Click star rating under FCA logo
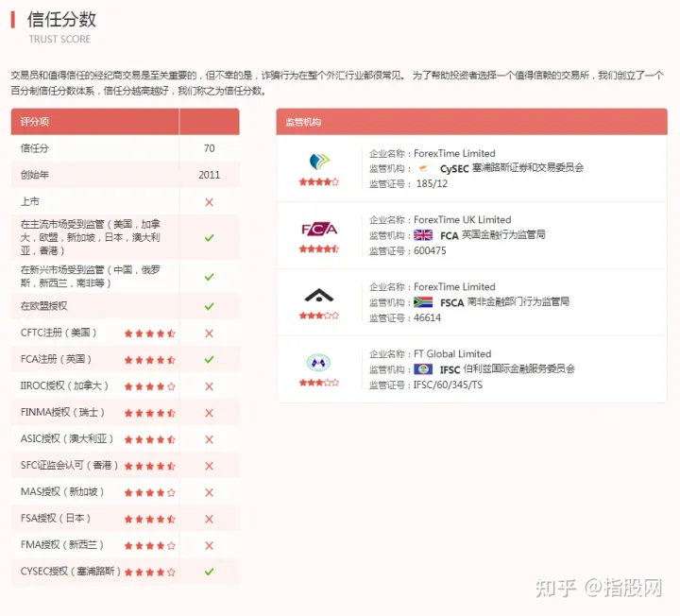680x616 pixels. coord(319,249)
